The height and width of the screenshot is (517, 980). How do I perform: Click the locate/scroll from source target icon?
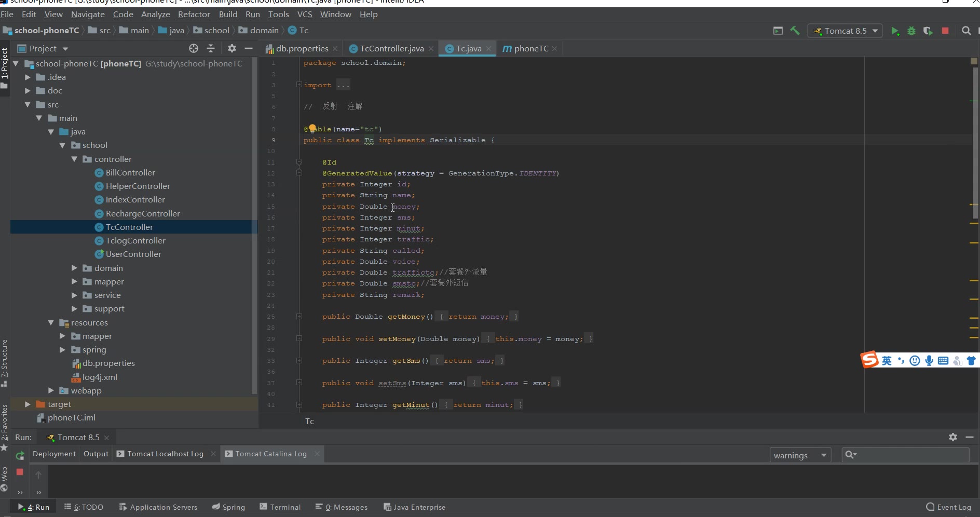pos(194,48)
